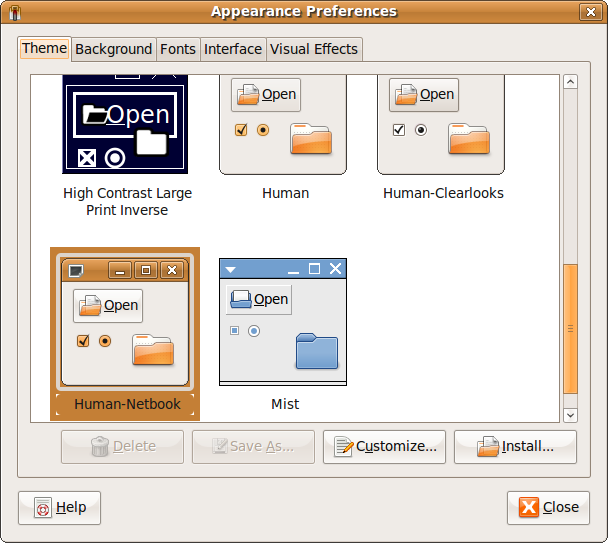
Task: Click the scrollbar down arrow
Action: pos(570,414)
